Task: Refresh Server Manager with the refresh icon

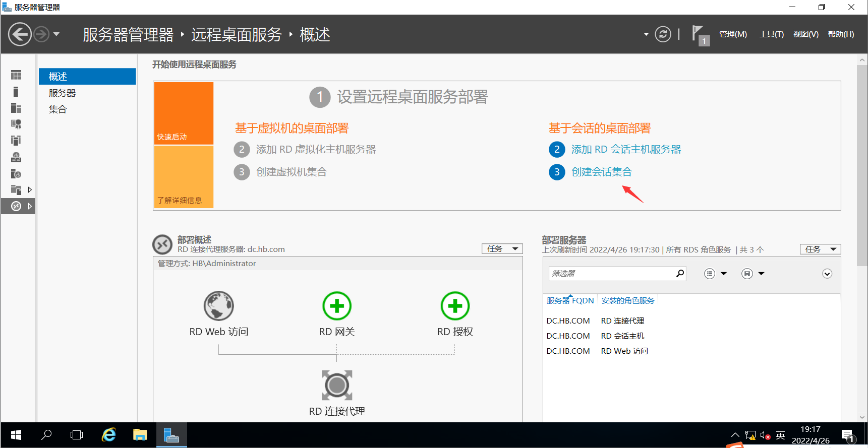Action: 663,34
